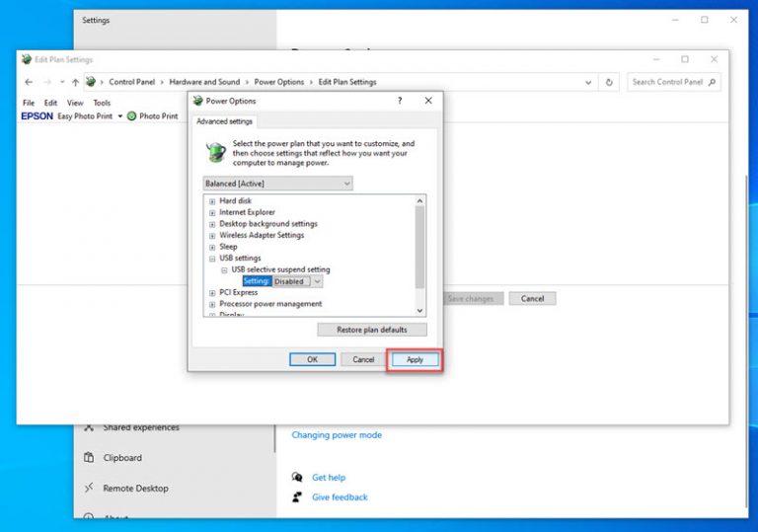Click Cancel in Edit Plan Settings window
Image resolution: width=758 pixels, height=532 pixels.
(x=532, y=298)
